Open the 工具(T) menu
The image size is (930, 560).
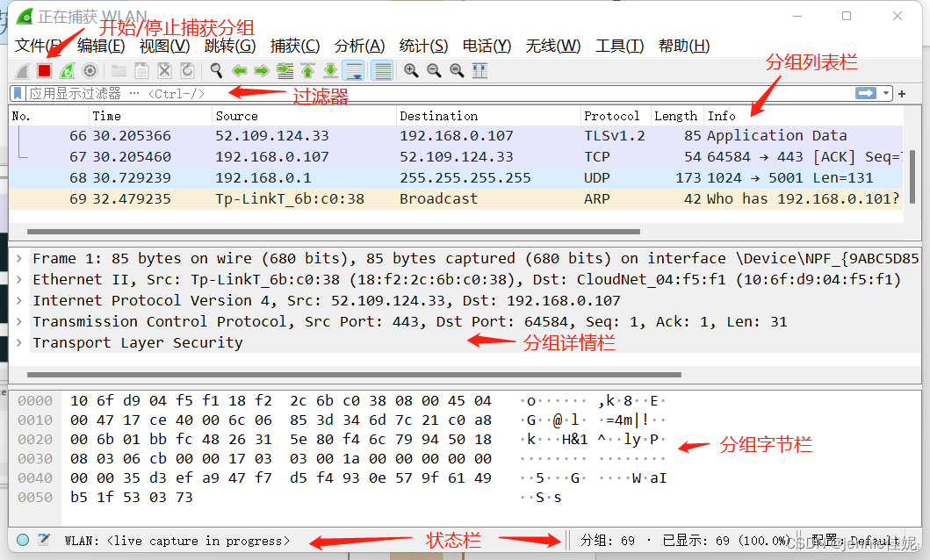[619, 46]
